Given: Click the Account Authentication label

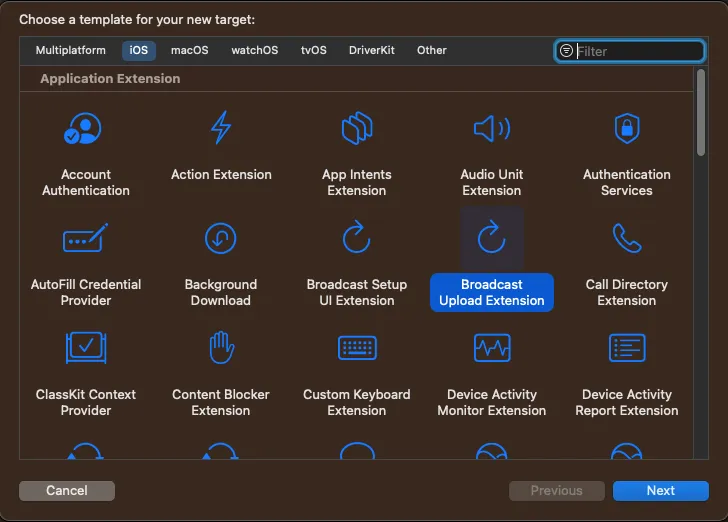Looking at the screenshot, I should 86,183.
